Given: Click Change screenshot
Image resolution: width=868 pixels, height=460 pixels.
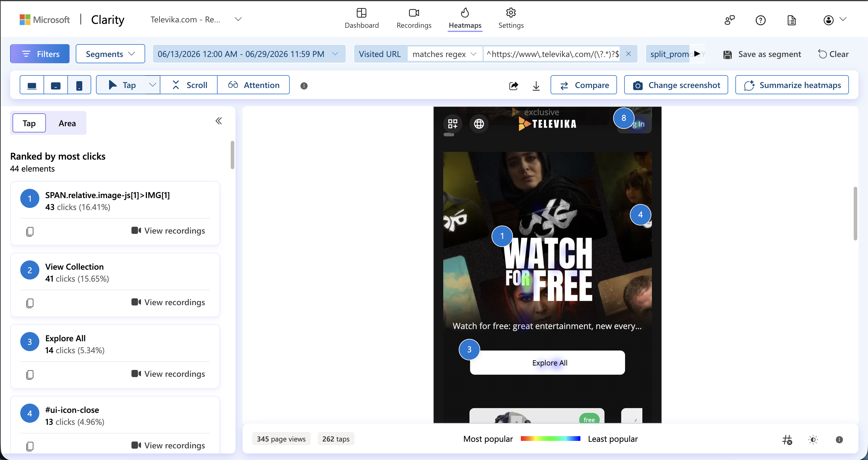Looking at the screenshot, I should pos(676,85).
